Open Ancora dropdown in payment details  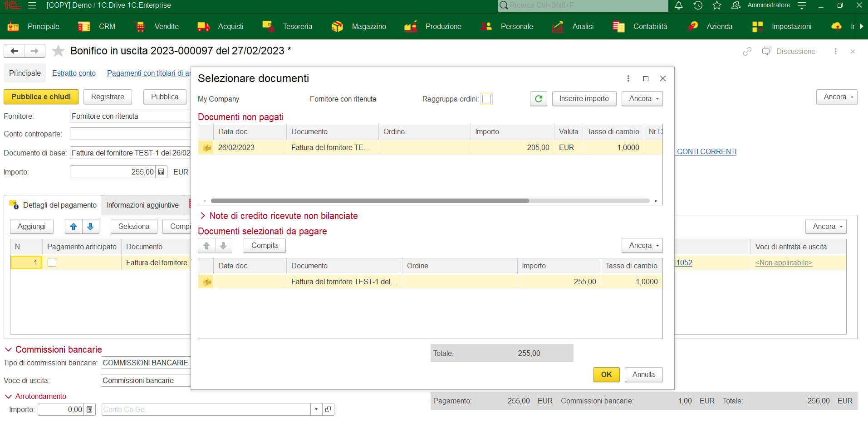pyautogui.click(x=826, y=227)
